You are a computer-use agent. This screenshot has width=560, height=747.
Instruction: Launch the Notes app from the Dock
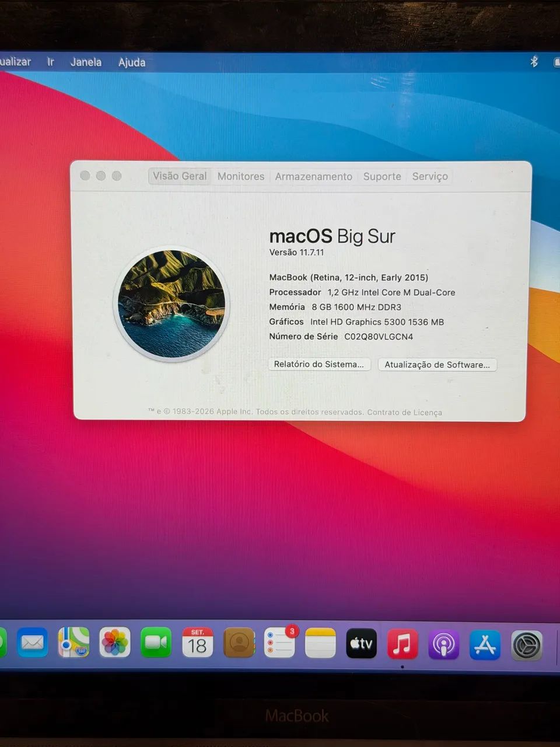click(x=320, y=643)
